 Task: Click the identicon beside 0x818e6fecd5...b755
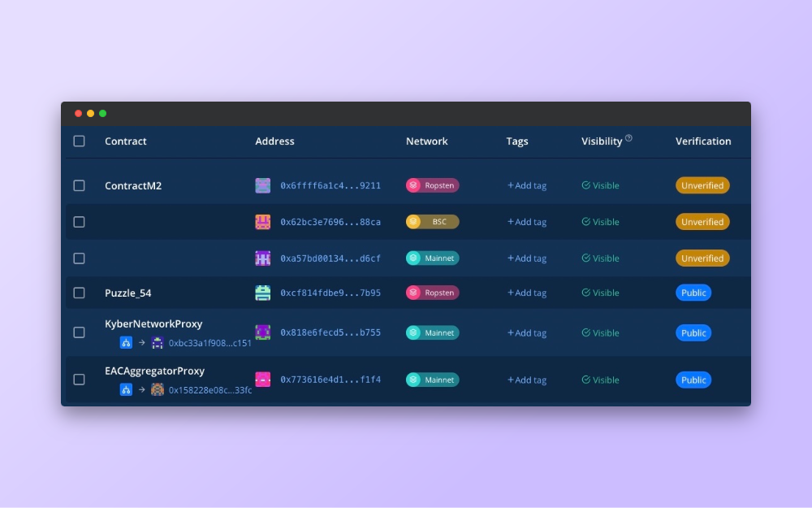262,332
